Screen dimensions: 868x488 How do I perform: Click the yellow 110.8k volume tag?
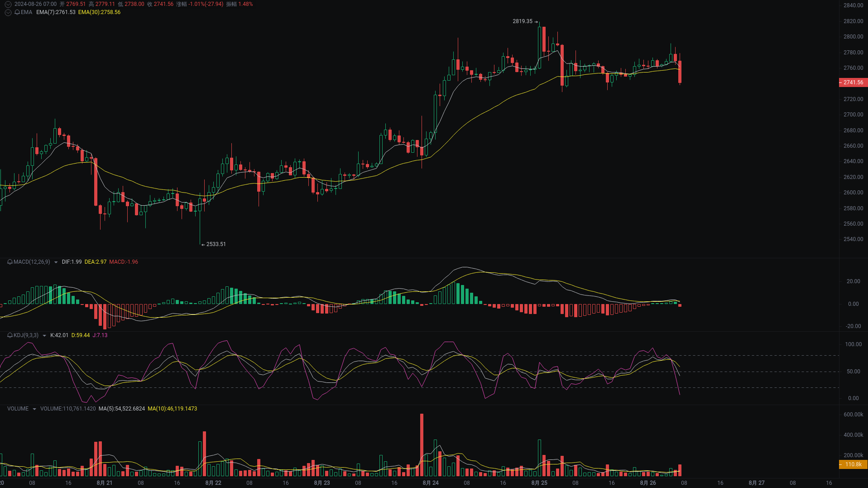(x=853, y=464)
